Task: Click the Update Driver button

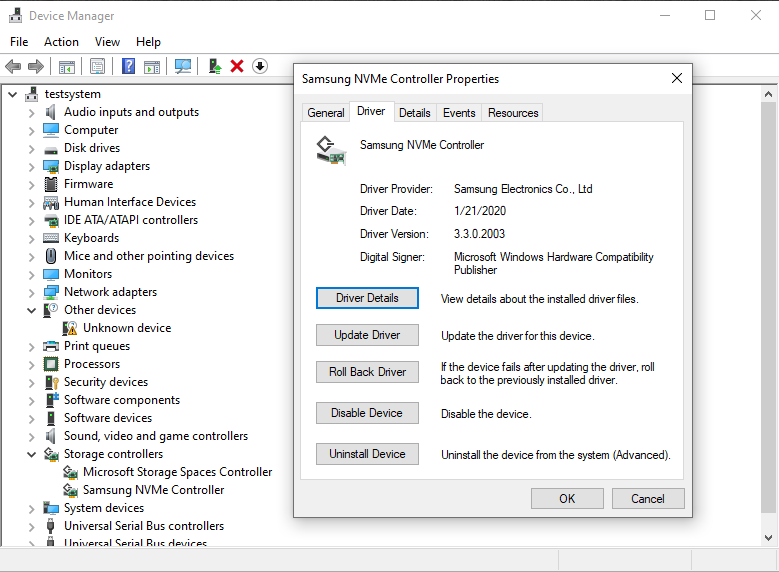Action: [367, 335]
